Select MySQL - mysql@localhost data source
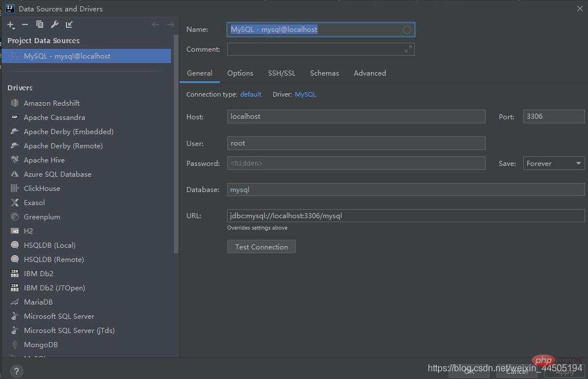 (x=67, y=56)
